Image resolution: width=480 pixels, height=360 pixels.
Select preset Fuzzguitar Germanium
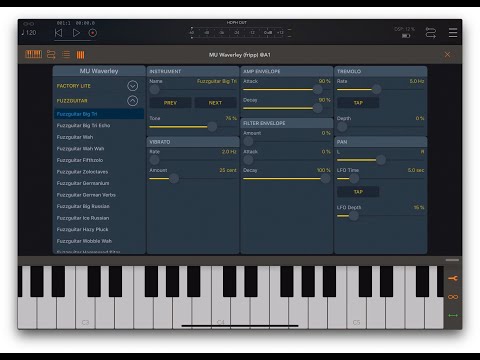coord(99,183)
